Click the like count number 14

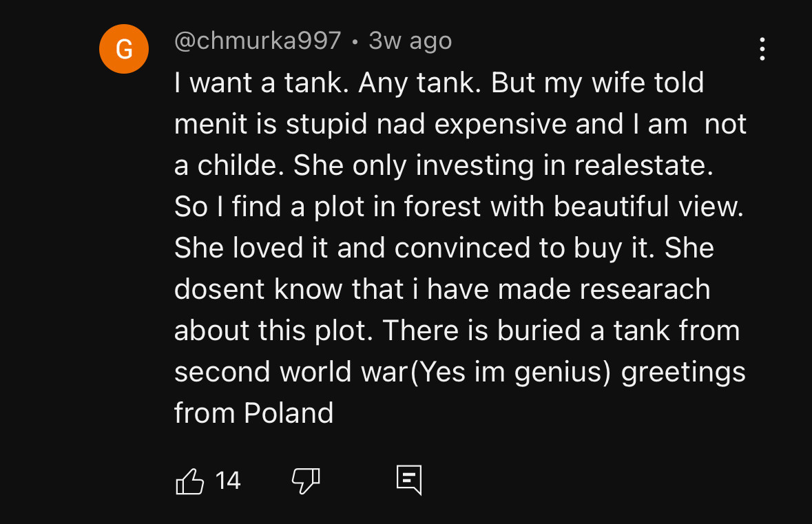(x=227, y=481)
